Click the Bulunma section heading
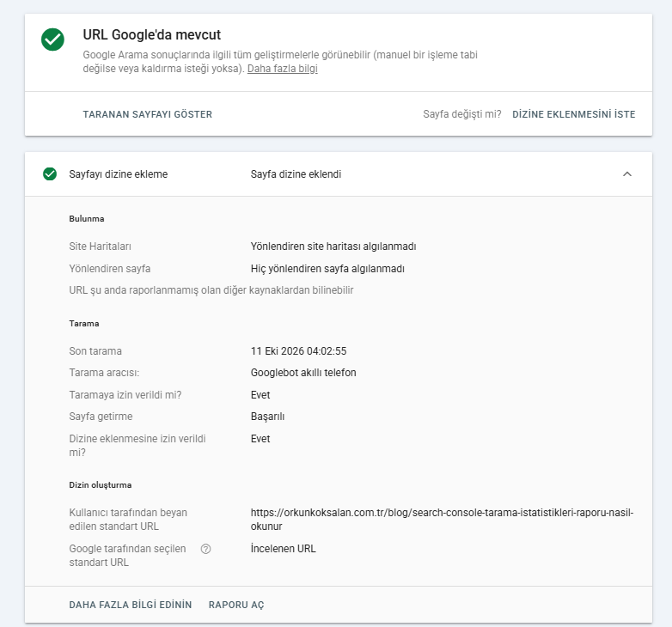The height and width of the screenshot is (627, 672). click(x=87, y=218)
